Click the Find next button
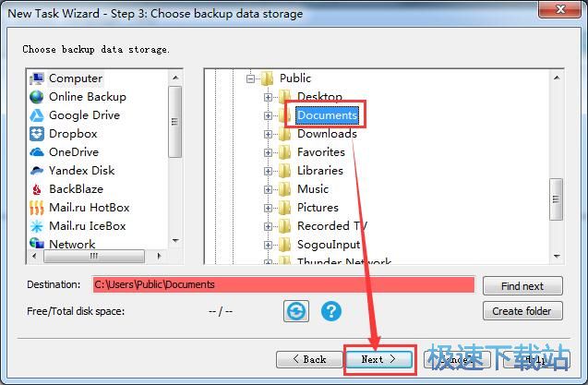The width and height of the screenshot is (588, 385). [x=522, y=286]
